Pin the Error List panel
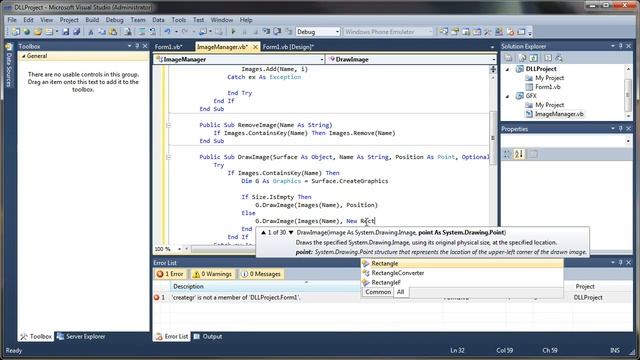Viewport: 640px width, 360px height. pos(620,262)
